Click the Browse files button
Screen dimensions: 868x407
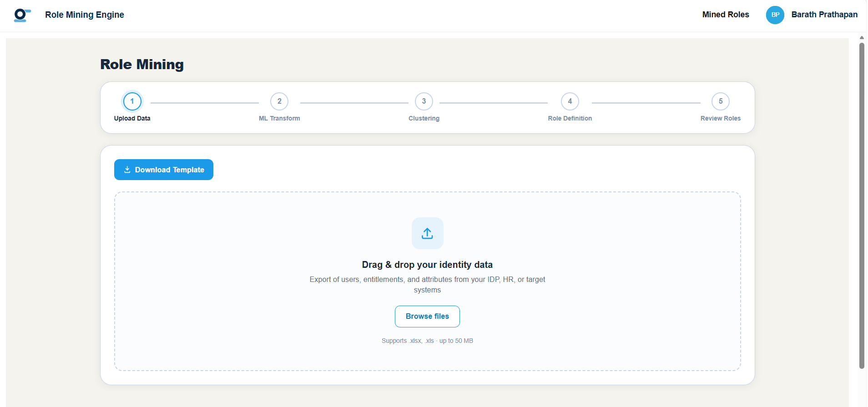pyautogui.click(x=427, y=317)
